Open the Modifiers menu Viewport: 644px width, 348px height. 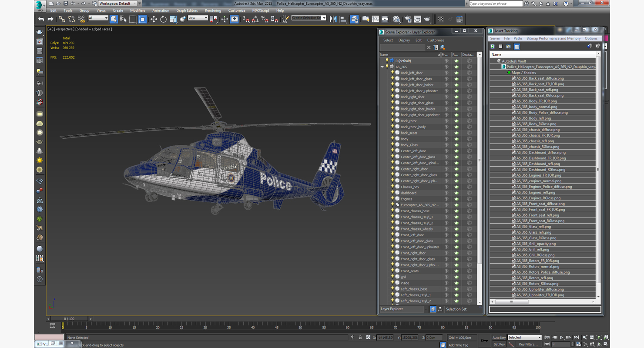point(138,10)
